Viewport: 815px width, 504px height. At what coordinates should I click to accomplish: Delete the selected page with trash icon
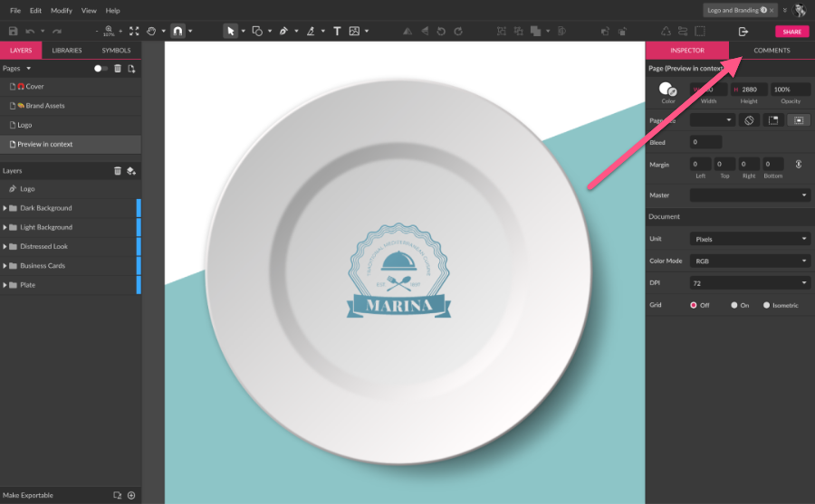[x=118, y=68]
